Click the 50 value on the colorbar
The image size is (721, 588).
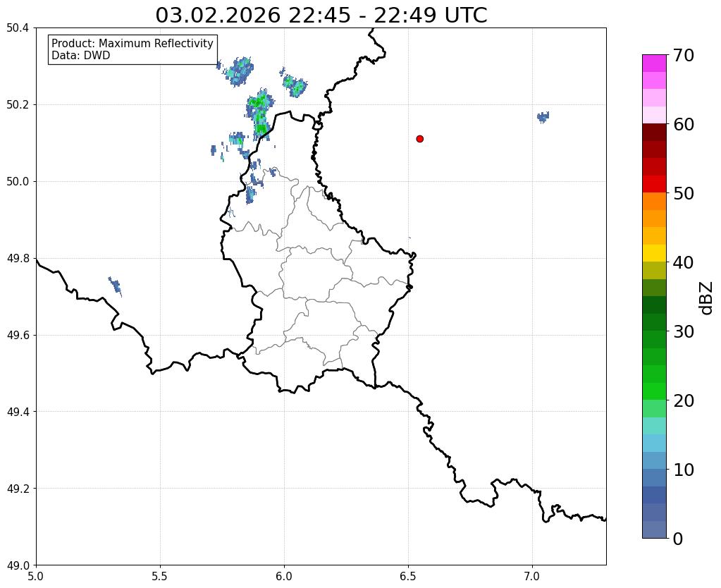(x=684, y=193)
